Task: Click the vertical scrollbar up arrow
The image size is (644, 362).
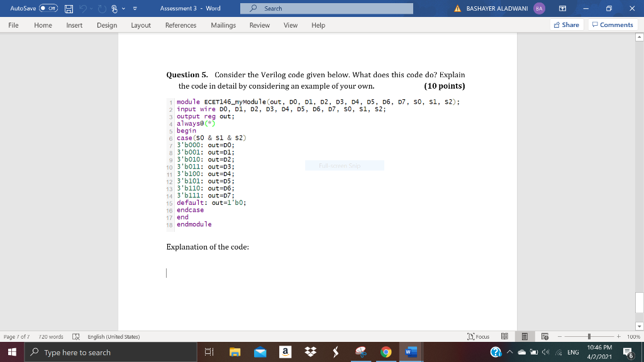Action: [639, 37]
